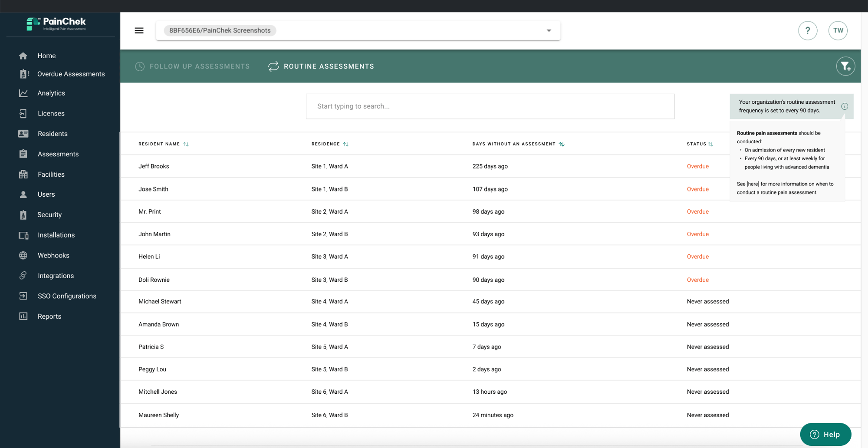868x448 pixels.
Task: Click the Assessments clipboard icon
Action: 23,154
